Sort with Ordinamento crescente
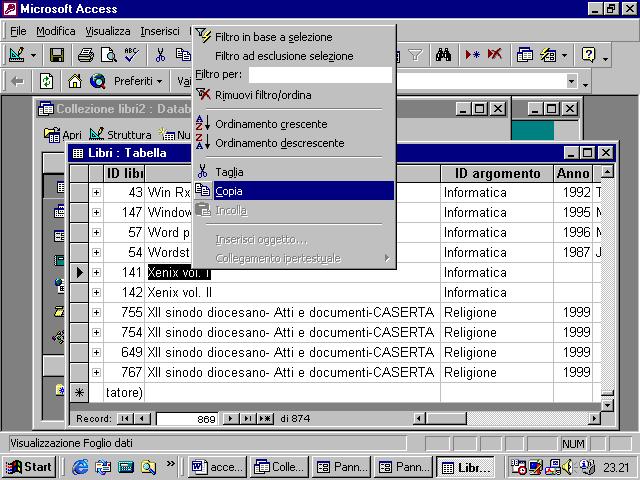 (294, 124)
